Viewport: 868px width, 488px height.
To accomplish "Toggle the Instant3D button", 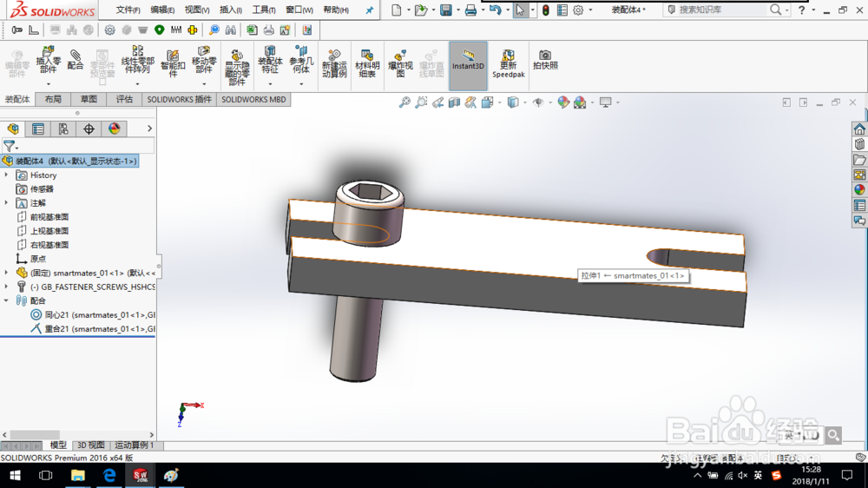I will (469, 65).
